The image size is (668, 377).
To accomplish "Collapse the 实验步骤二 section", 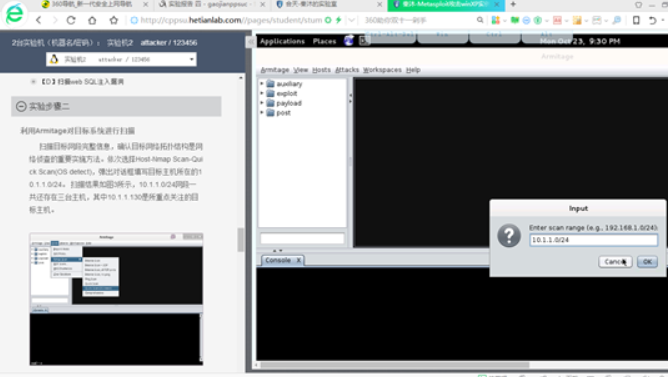I will 21,106.
